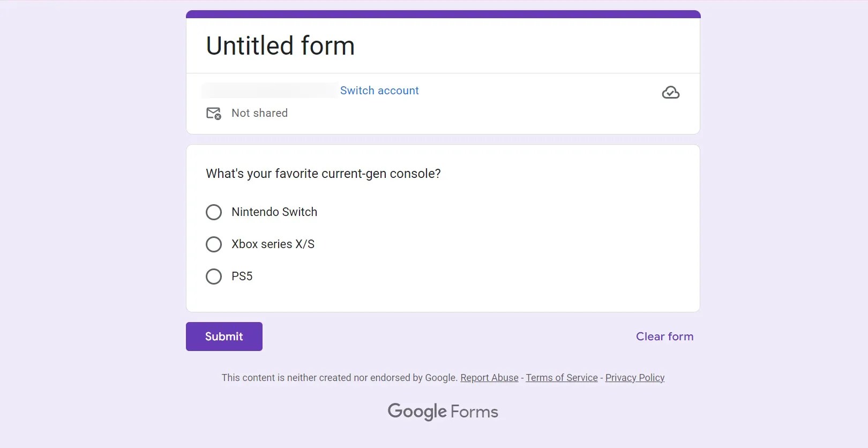Click the blurred account email field
This screenshot has height=448, width=868.
[269, 91]
